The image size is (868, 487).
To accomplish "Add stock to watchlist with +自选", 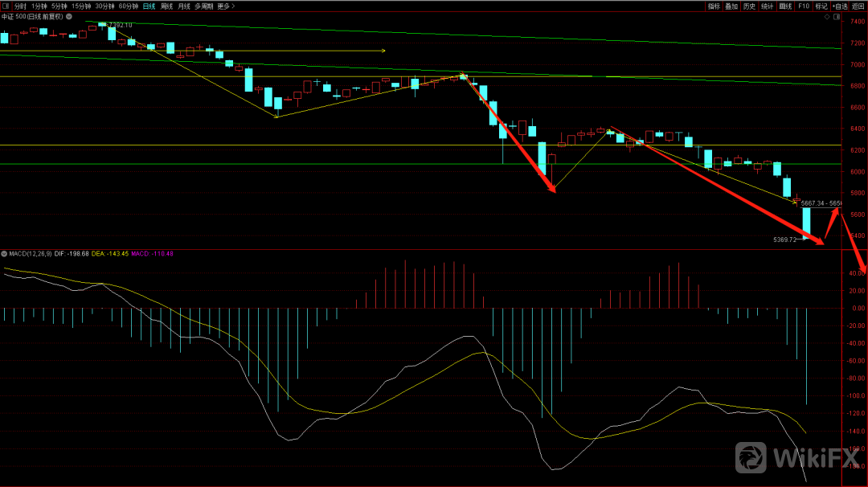I will [840, 6].
